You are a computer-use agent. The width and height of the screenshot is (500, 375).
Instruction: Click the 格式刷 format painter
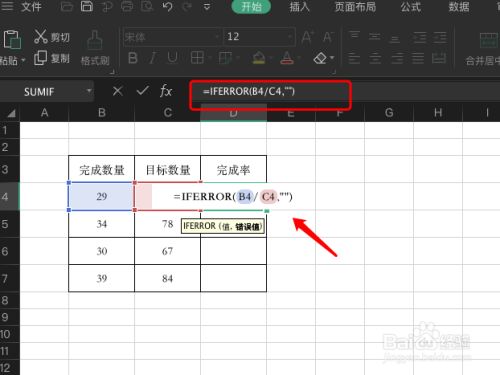[x=95, y=48]
